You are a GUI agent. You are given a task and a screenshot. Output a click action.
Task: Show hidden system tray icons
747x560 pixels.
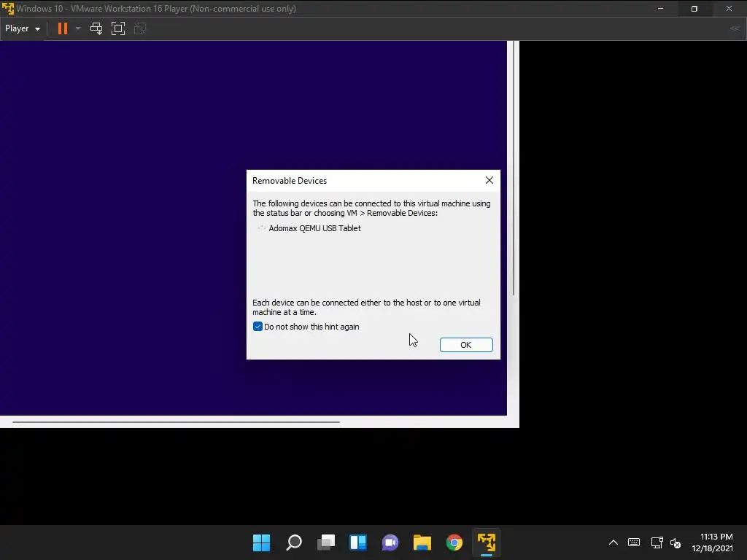point(614,542)
